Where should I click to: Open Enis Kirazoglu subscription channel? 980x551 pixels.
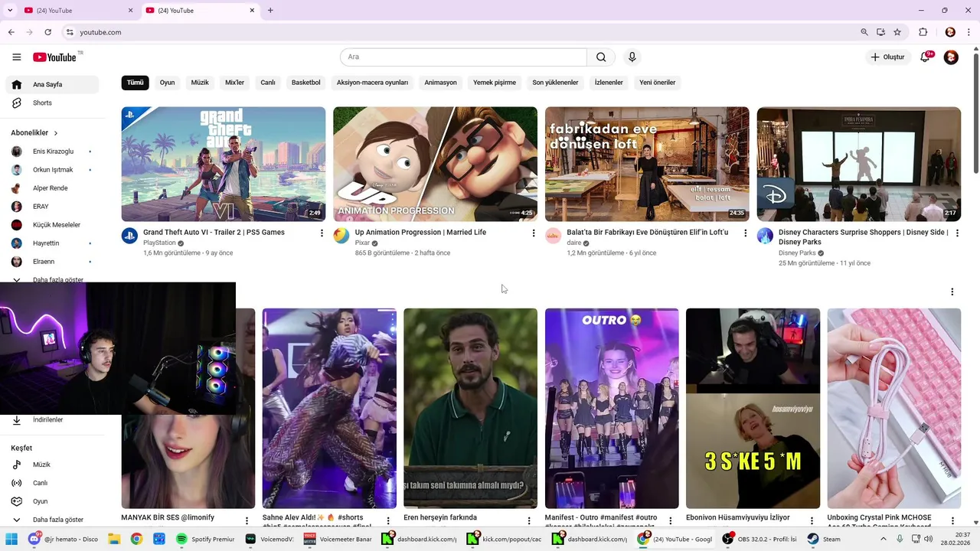click(x=52, y=152)
